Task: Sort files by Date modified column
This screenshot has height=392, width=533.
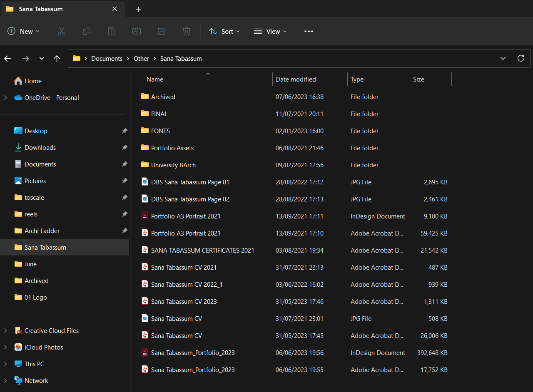Action: coord(296,79)
